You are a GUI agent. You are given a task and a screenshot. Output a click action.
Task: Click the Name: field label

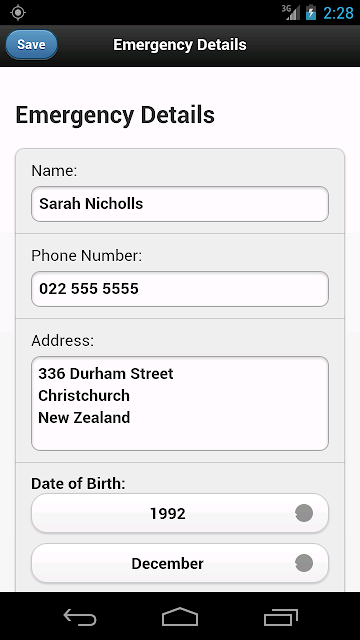tap(54, 171)
